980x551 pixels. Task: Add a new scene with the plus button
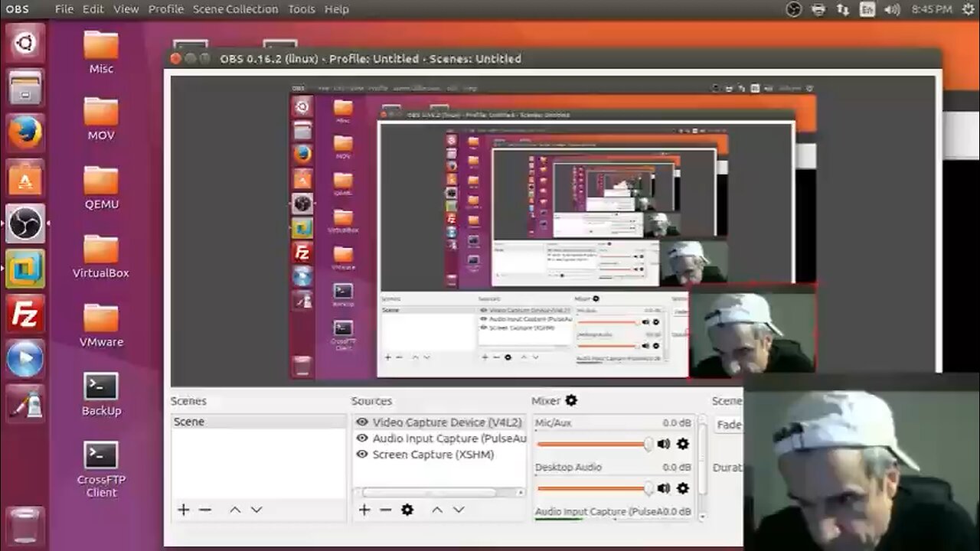pyautogui.click(x=184, y=510)
